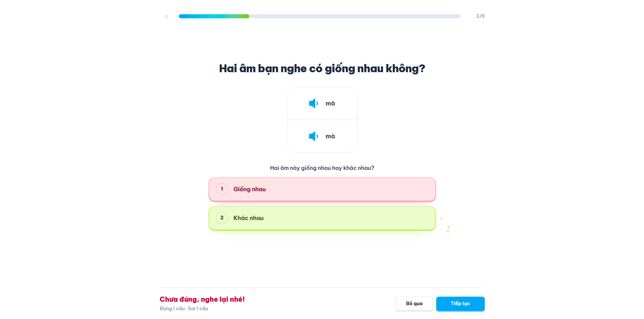Viewport: 644px width, 319px height.
Task: Close the quiz with the X icon
Action: tap(167, 16)
